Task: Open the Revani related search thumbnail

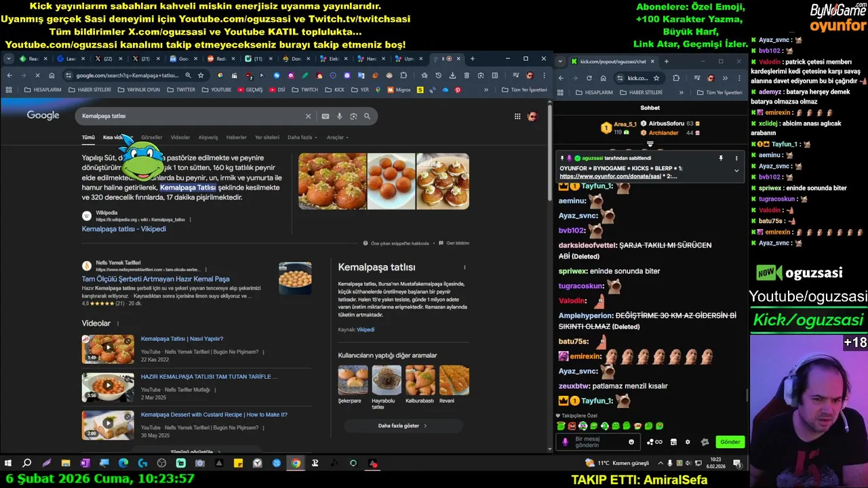Action: point(454,380)
